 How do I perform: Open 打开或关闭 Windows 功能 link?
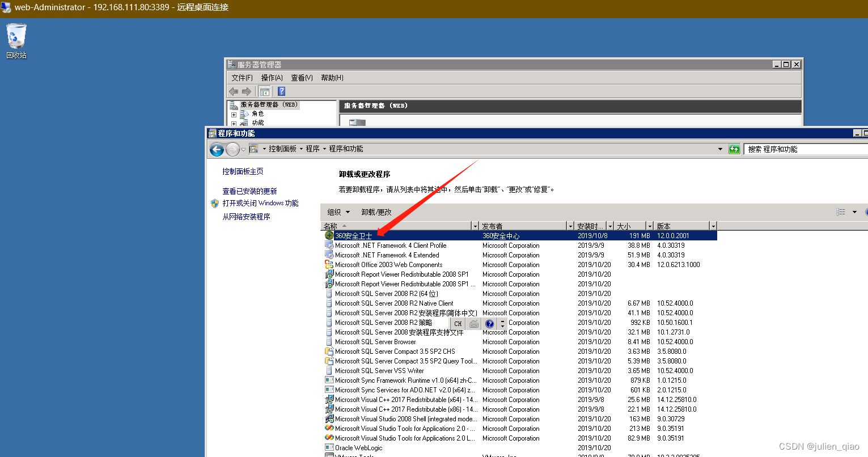pos(260,203)
